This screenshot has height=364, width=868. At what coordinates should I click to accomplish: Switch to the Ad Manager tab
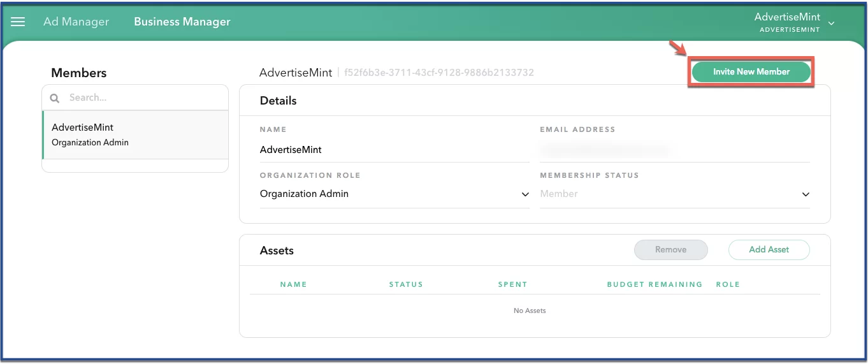76,22
